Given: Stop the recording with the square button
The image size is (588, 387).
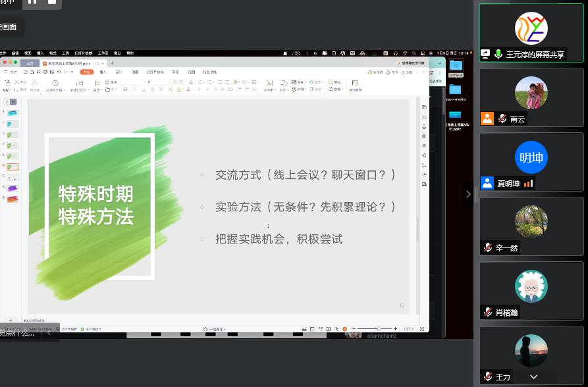Looking at the screenshot, I should (52, 2).
